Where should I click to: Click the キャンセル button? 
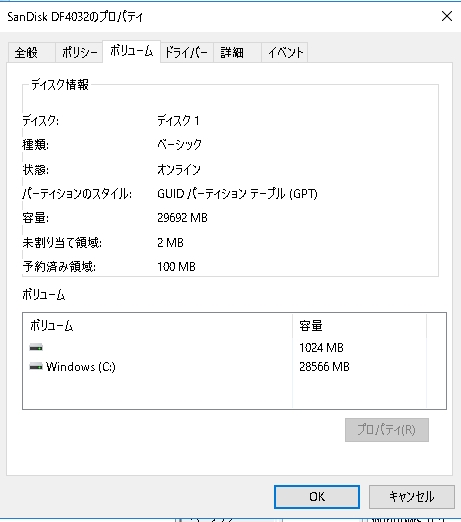click(x=412, y=497)
